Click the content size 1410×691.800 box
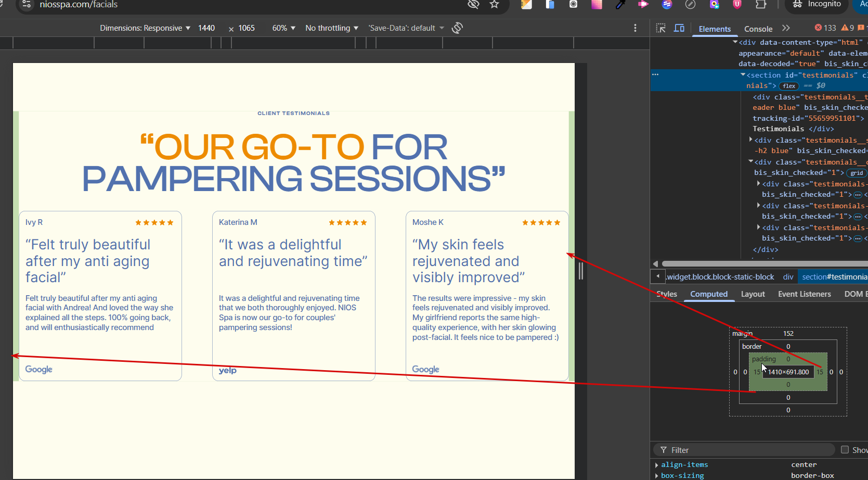The width and height of the screenshot is (868, 480). coord(788,372)
